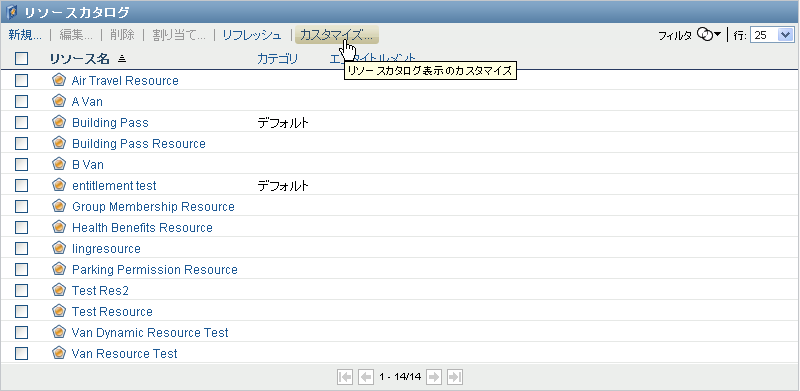Check the lingresource row checkbox

(21, 249)
